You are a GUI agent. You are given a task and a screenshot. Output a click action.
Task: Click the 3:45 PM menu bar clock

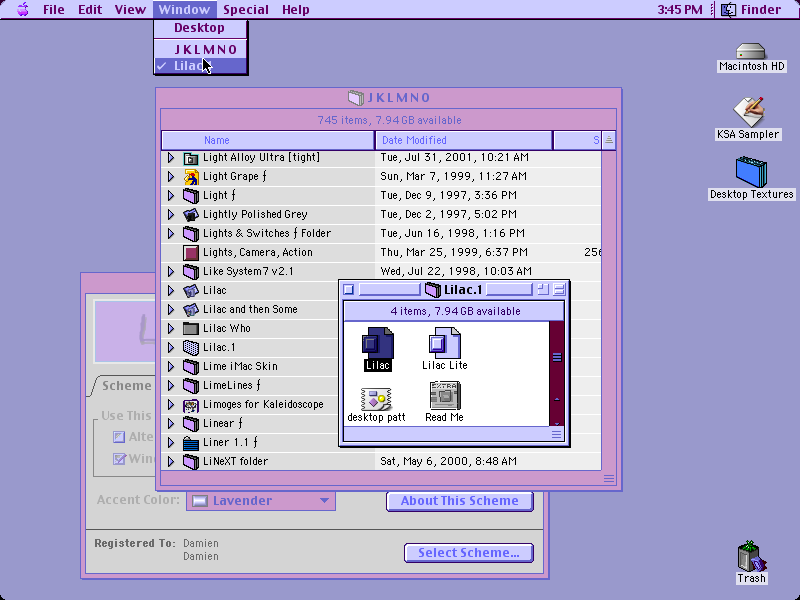(x=680, y=9)
